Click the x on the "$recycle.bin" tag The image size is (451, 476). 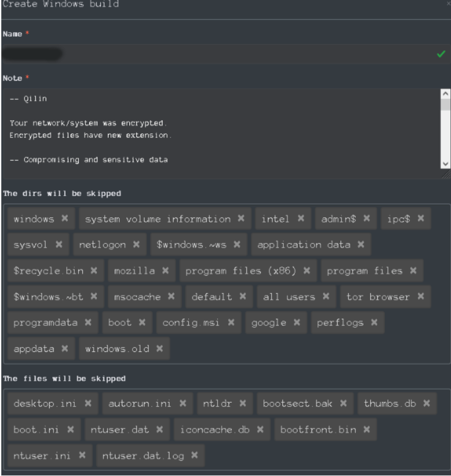point(94,271)
